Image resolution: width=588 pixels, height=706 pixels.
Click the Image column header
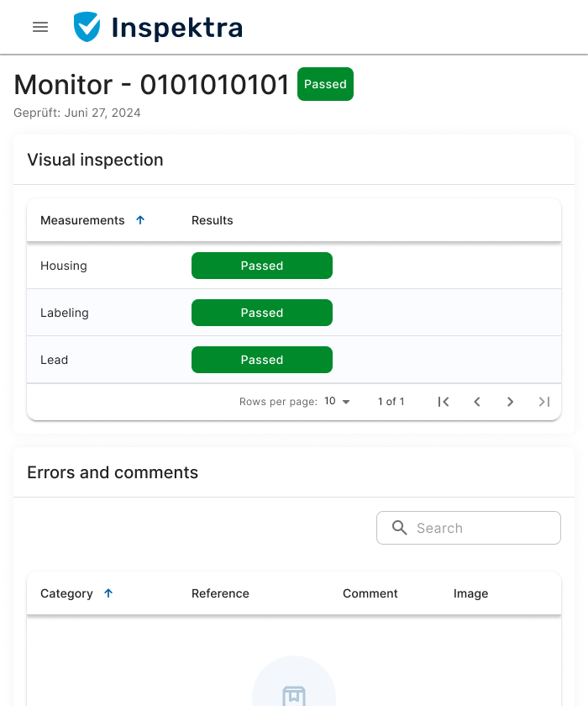tap(470, 593)
